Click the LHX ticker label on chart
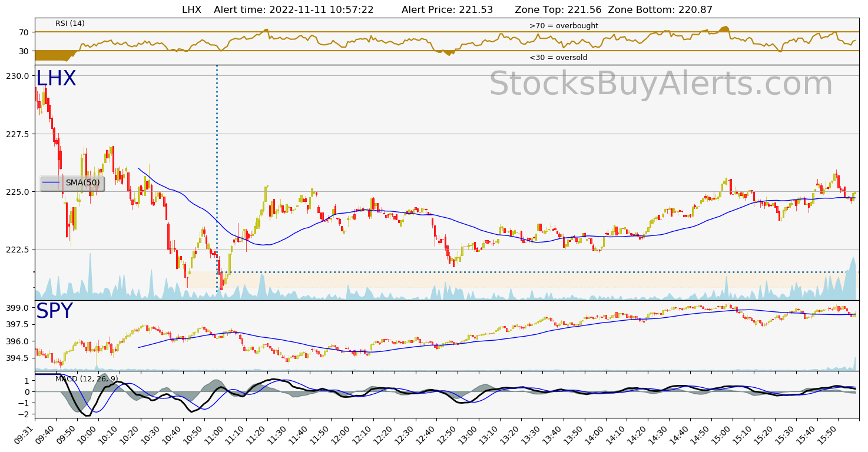This screenshot has width=868, height=452. tap(56, 79)
